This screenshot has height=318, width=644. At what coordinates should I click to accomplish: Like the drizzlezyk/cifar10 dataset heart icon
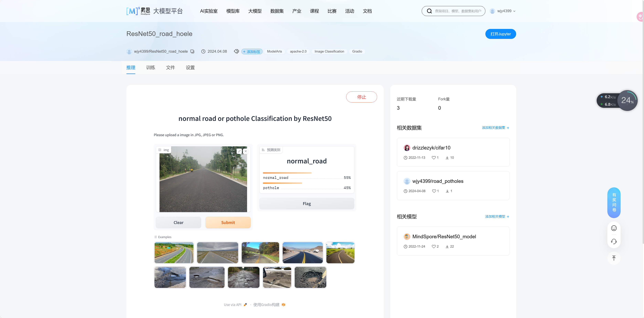[434, 158]
